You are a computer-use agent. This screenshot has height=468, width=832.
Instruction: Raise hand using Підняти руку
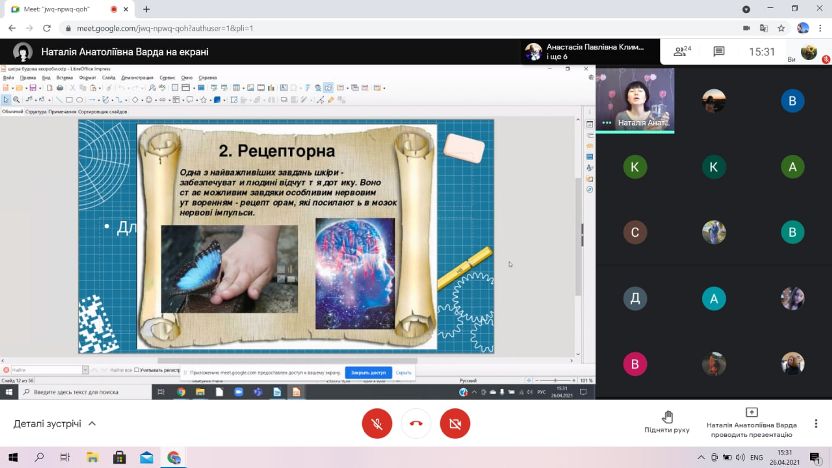click(667, 421)
